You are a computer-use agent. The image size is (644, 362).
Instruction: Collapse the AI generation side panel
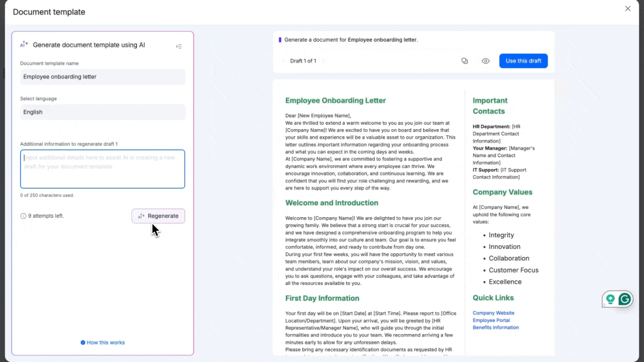point(179,46)
